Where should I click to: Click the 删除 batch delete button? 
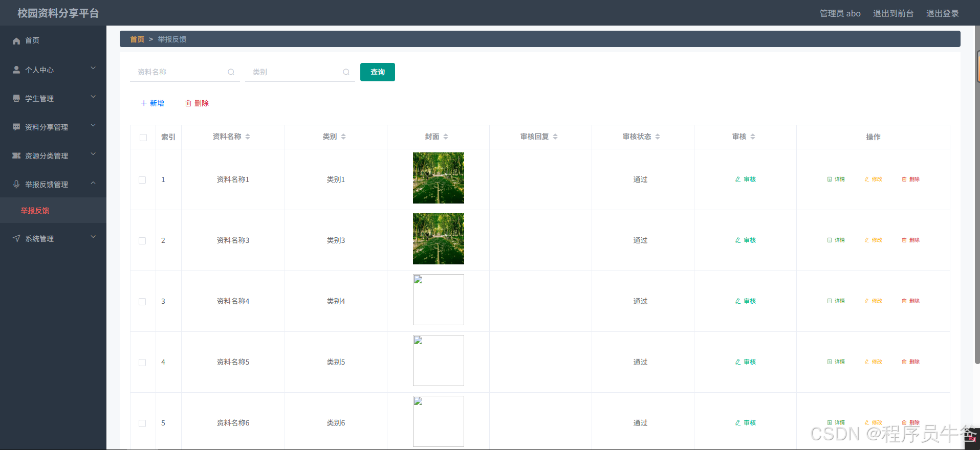point(197,103)
